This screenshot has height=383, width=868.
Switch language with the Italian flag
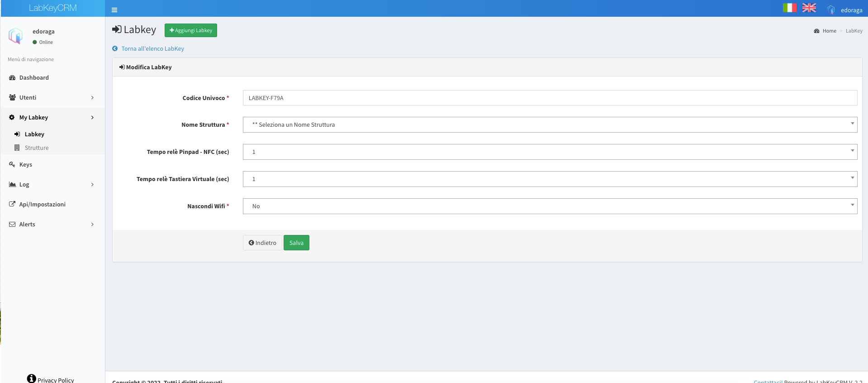(789, 8)
